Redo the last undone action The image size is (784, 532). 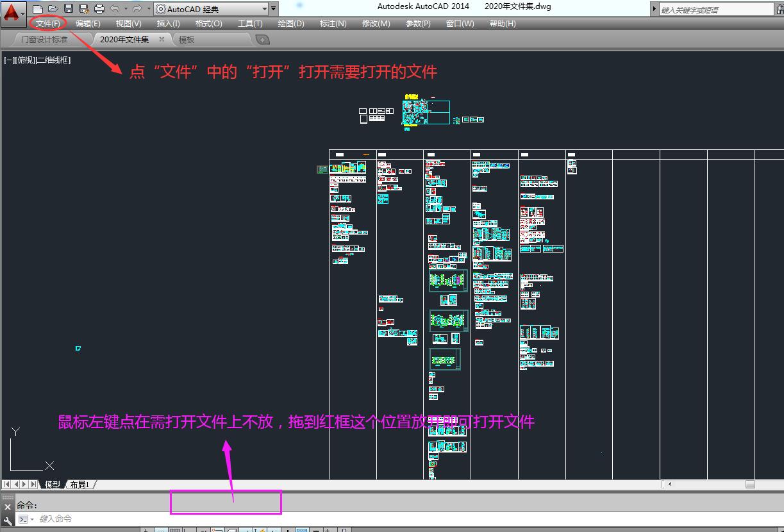137,9
